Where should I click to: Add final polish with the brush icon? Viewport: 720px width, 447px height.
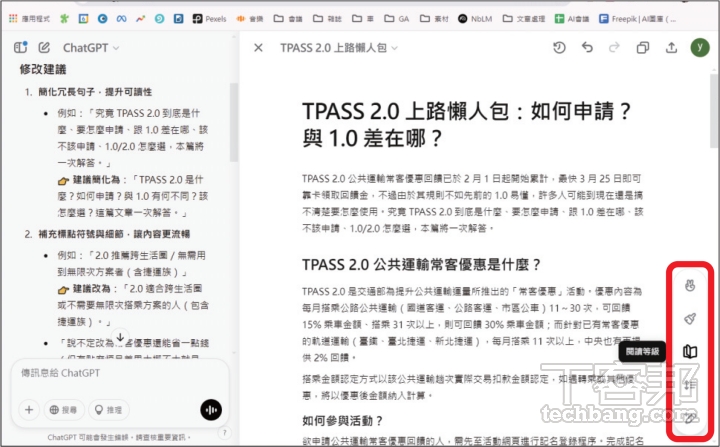point(690,318)
